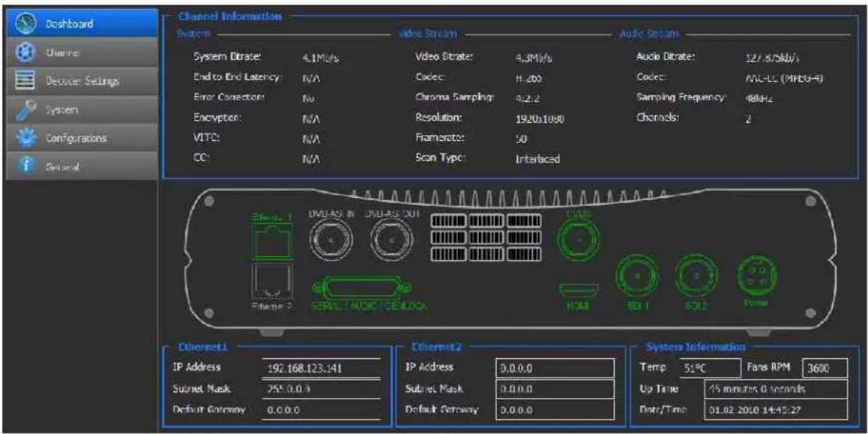The image size is (868, 434).
Task: Open the Dashboard page in the sidebar
Action: coord(82,23)
